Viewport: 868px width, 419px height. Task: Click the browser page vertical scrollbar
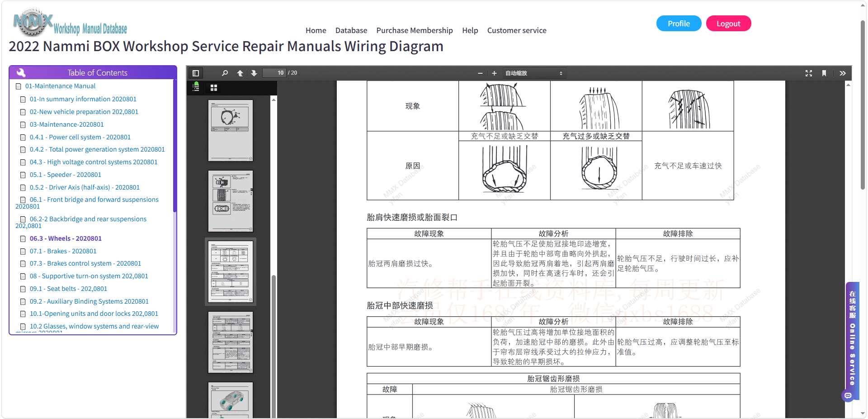pyautogui.click(x=863, y=104)
